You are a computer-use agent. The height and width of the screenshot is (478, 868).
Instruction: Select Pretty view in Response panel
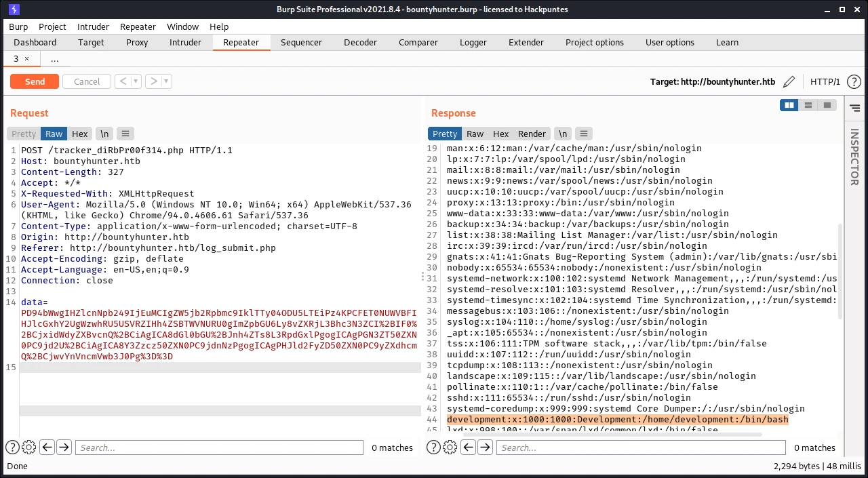pyautogui.click(x=445, y=134)
